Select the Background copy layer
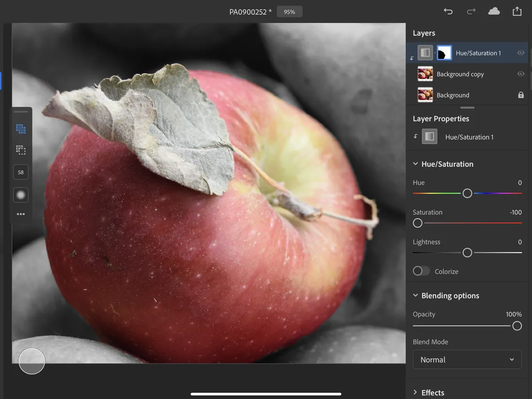 (x=460, y=74)
